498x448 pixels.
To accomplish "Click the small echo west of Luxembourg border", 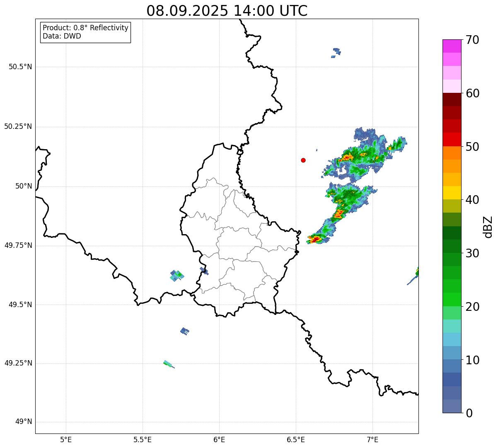I will tap(176, 276).
